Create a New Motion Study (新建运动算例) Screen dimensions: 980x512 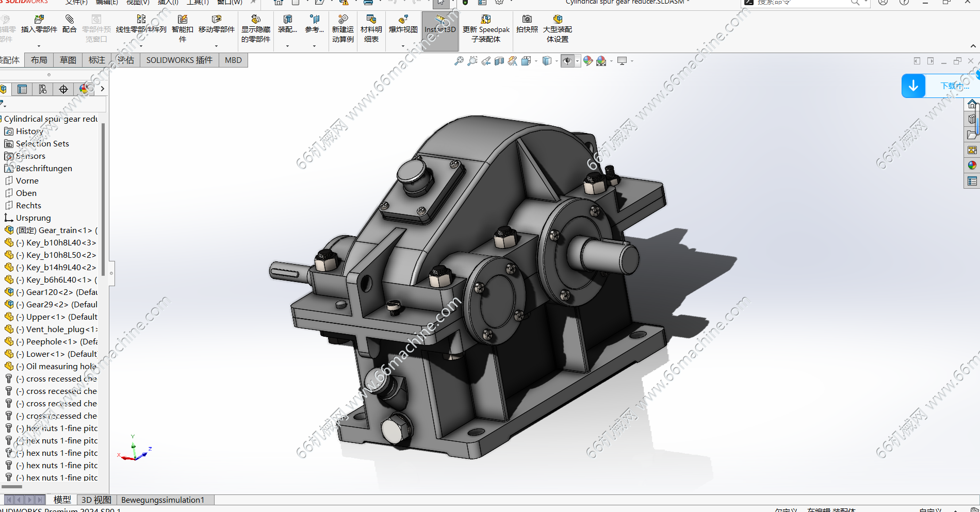(343, 28)
